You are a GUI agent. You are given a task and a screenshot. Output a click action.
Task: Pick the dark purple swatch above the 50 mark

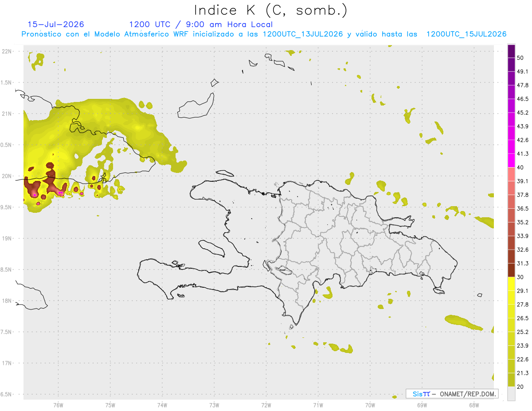[511, 51]
